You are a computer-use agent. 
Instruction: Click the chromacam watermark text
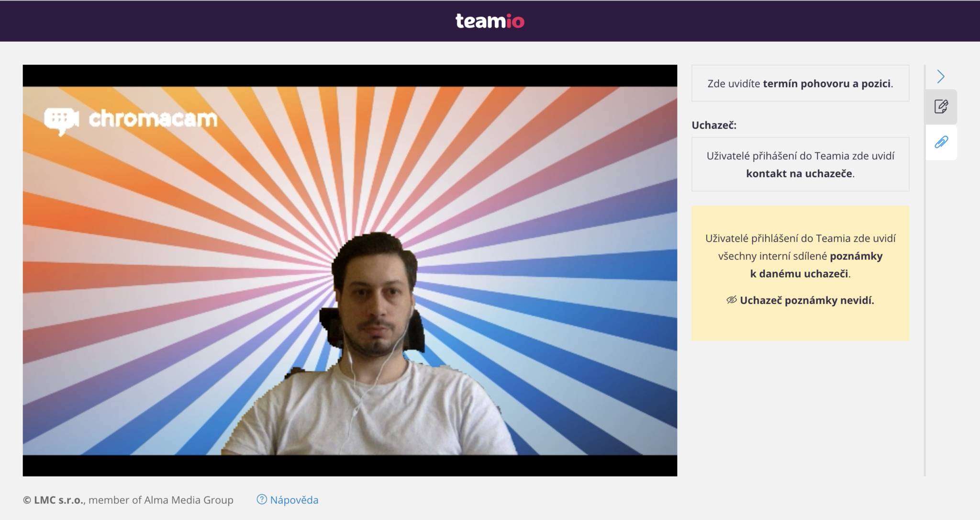(153, 119)
